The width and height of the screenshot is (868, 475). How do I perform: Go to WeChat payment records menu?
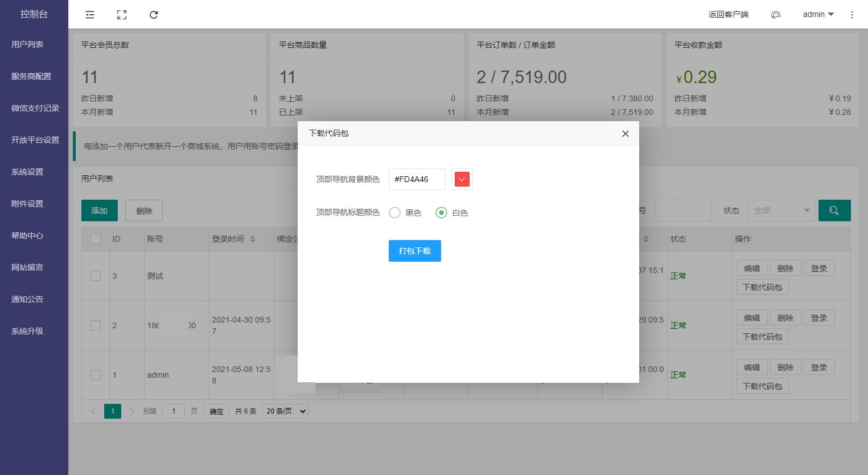click(35, 108)
